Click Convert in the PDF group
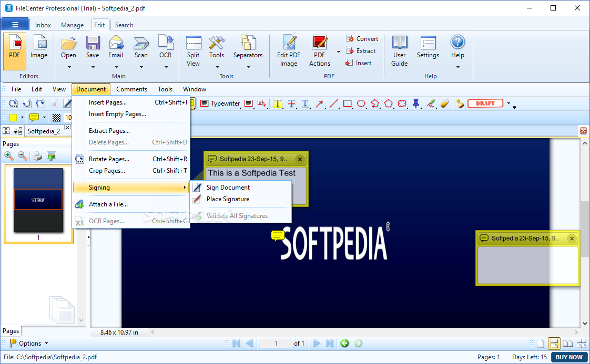590x364 pixels. [362, 39]
